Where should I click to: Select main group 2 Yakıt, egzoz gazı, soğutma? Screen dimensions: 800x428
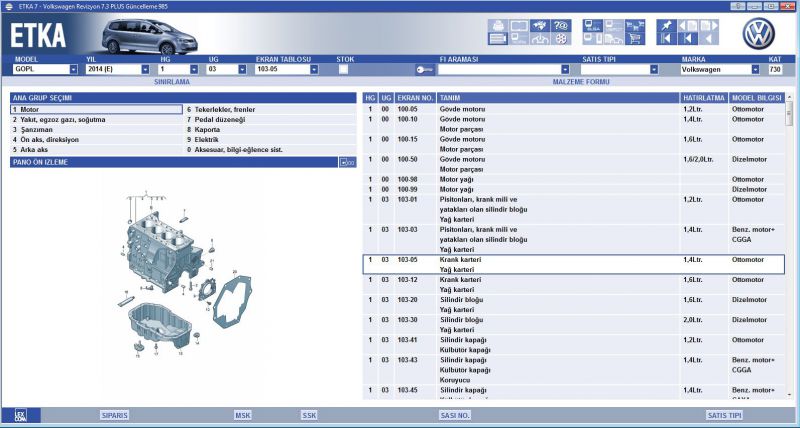pyautogui.click(x=96, y=119)
